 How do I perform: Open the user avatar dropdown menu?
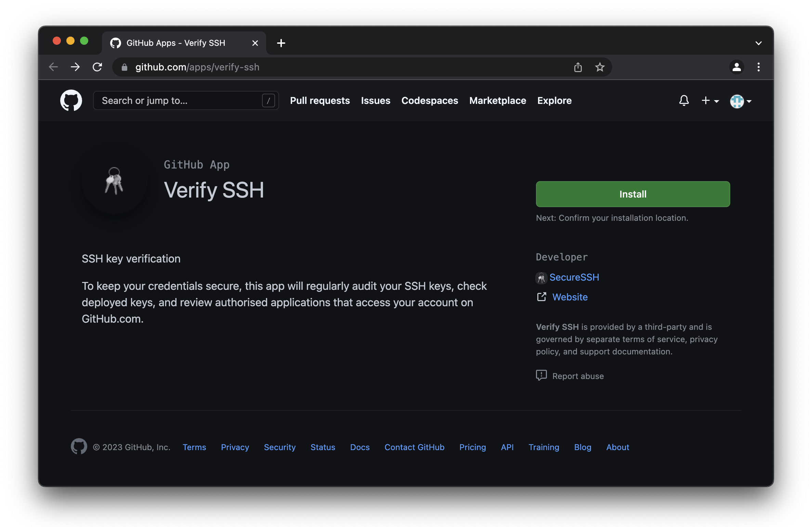pos(741,101)
